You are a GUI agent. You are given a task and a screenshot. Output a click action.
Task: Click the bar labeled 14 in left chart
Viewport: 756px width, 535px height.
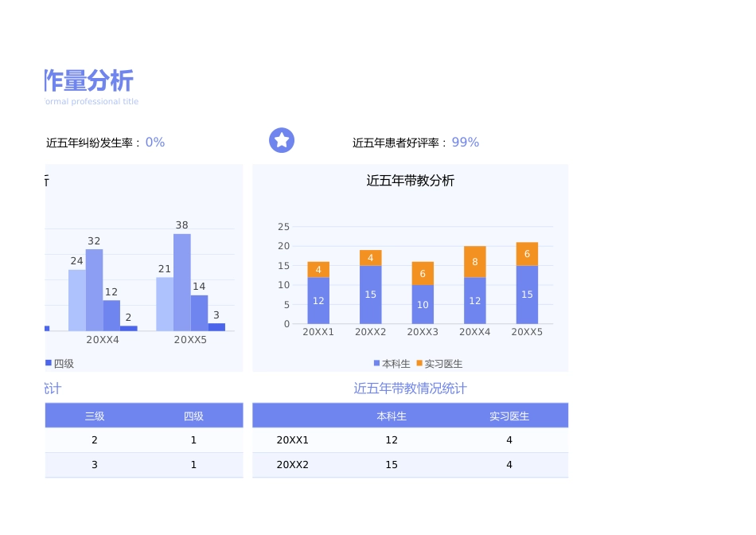tap(200, 313)
